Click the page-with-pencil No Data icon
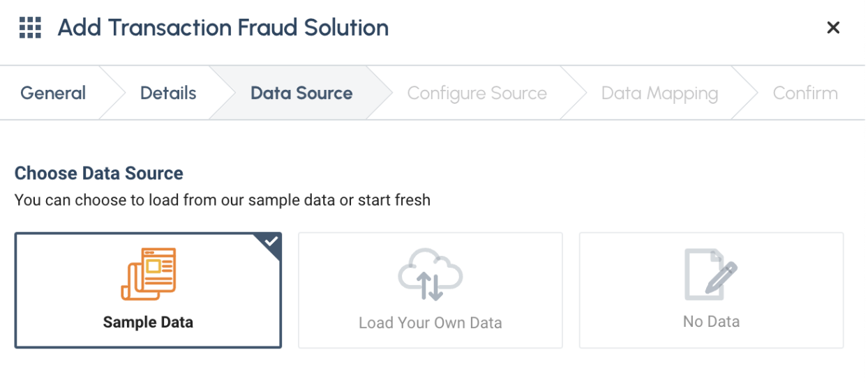Viewport: 868px width, 382px height. click(x=711, y=274)
